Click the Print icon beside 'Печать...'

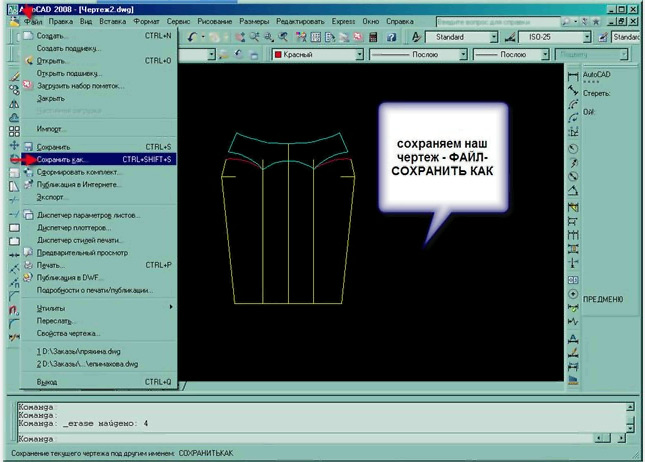coord(28,265)
